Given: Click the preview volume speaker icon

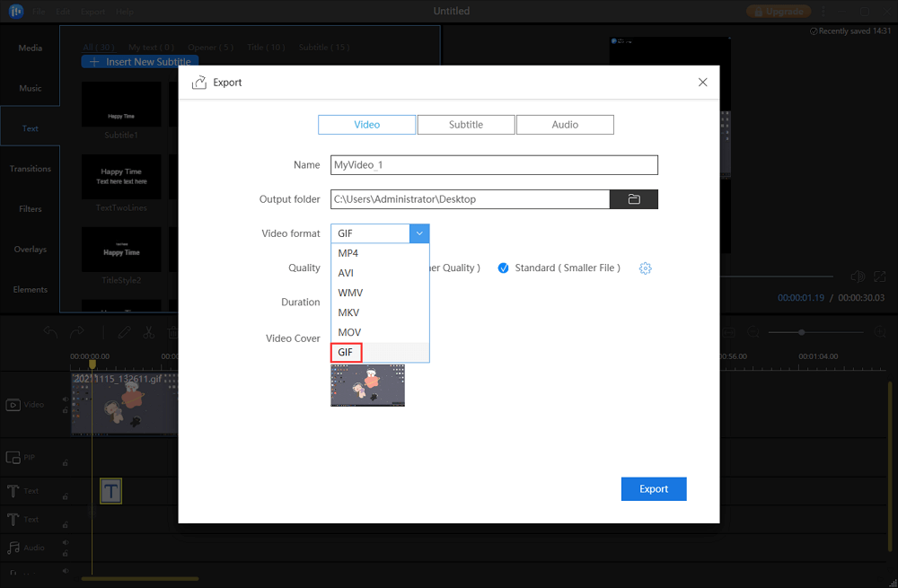Looking at the screenshot, I should click(858, 277).
